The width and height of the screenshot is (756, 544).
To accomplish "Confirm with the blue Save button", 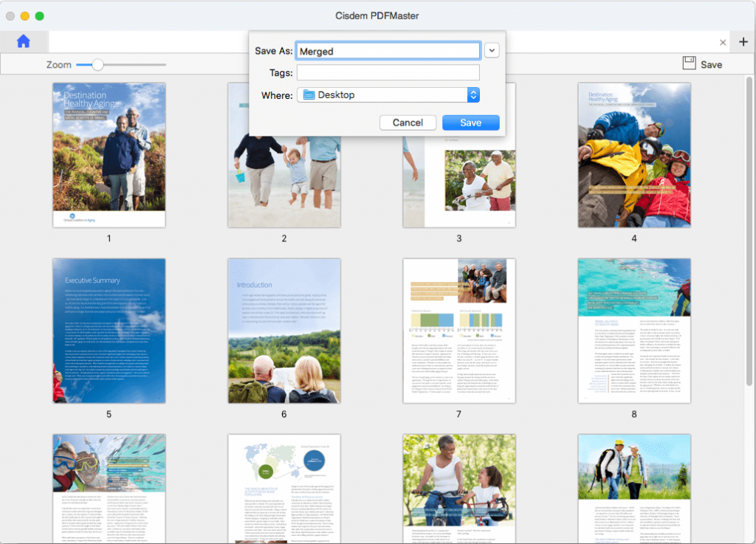I will coord(470,123).
